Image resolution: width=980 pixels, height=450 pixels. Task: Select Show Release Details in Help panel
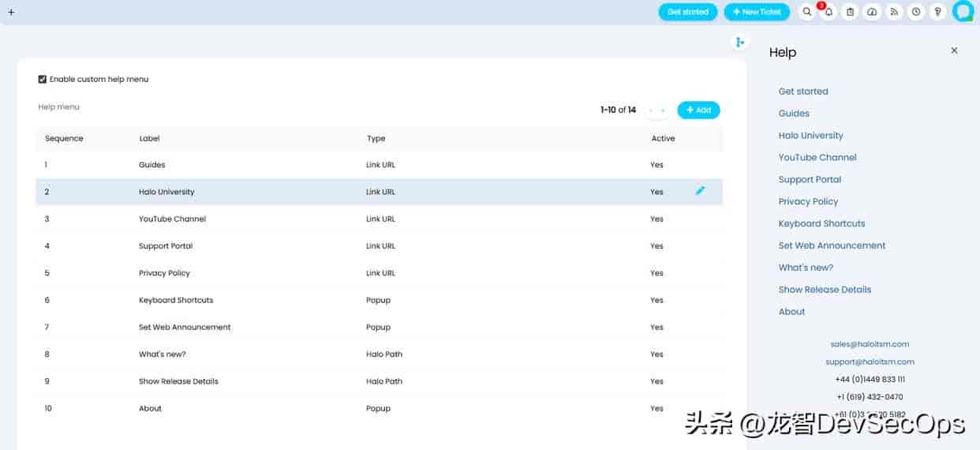tap(825, 290)
